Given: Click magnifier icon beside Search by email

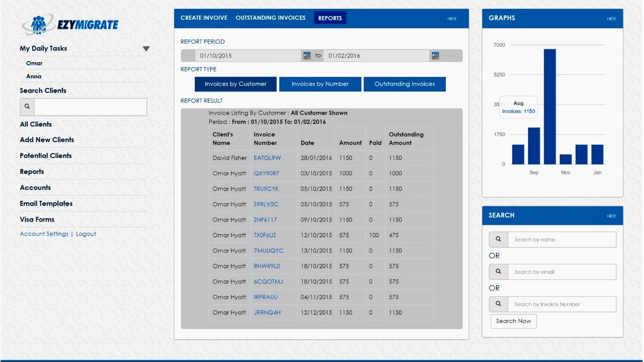Looking at the screenshot, I should [x=498, y=272].
